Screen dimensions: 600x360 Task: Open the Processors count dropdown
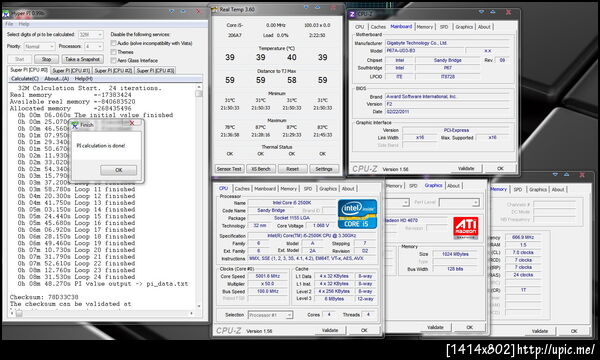(94, 46)
